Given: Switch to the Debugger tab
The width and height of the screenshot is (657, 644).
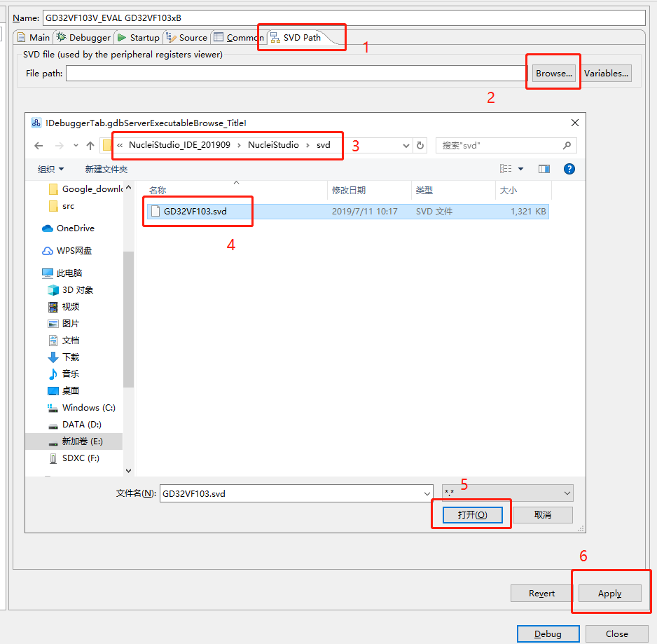Looking at the screenshot, I should (84, 38).
